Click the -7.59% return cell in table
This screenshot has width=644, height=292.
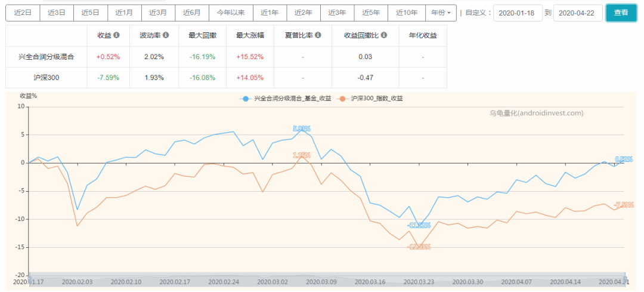[109, 78]
